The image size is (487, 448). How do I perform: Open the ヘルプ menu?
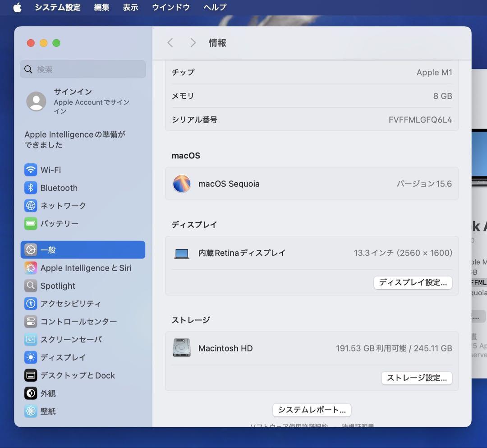point(215,7)
